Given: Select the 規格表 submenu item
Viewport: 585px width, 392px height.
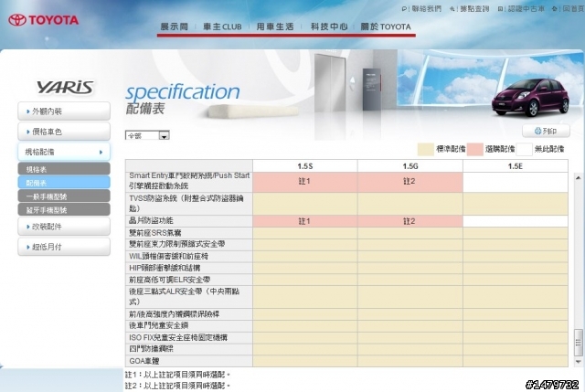Looking at the screenshot, I should point(64,169).
